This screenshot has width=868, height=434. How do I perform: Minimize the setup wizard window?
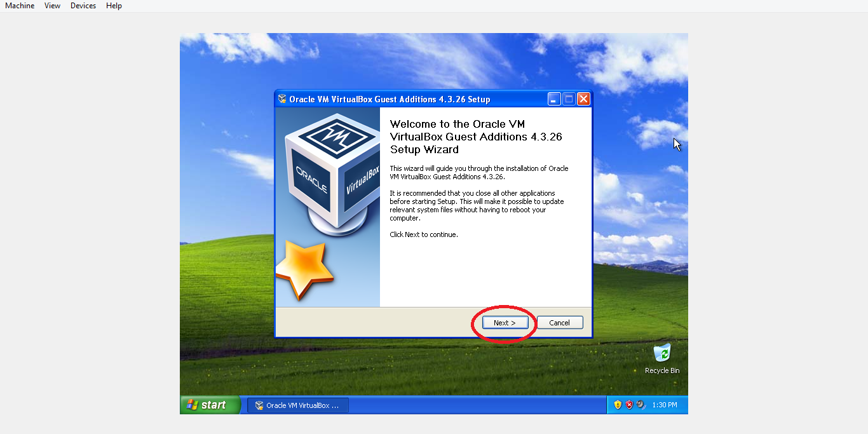553,98
